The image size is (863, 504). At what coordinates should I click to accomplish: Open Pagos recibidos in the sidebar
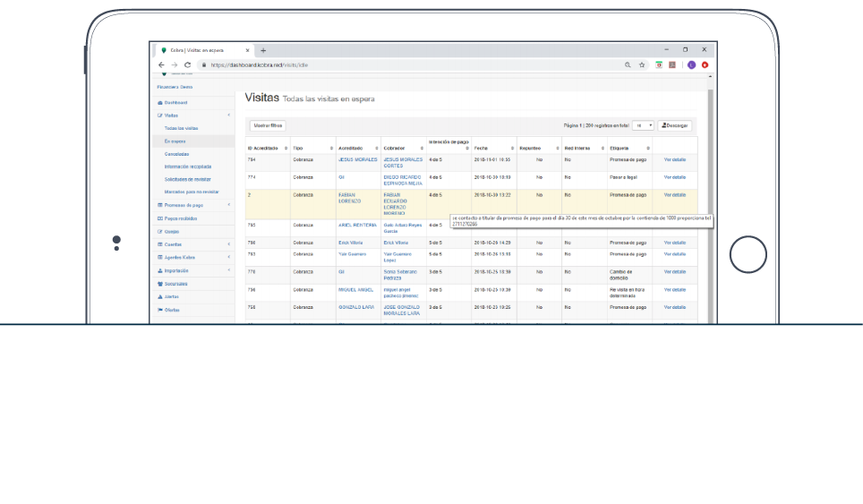point(180,218)
